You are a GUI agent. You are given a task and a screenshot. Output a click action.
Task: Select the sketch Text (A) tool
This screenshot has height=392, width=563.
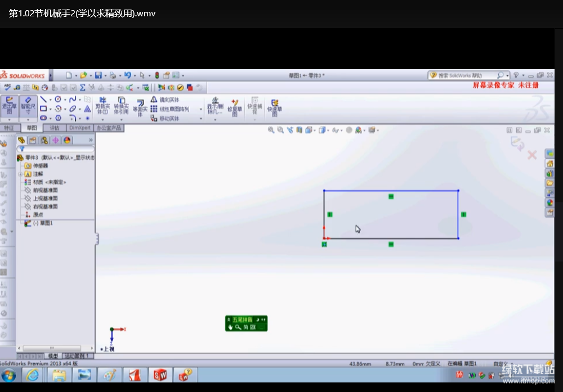[87, 109]
